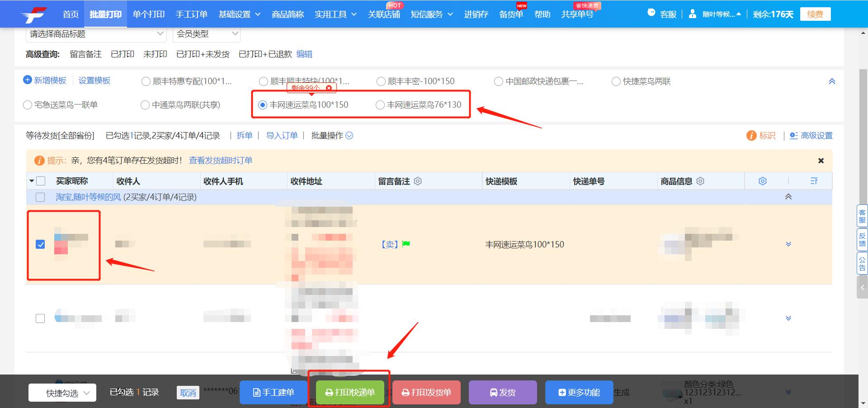Image resolution: width=868 pixels, height=408 pixels.
Task: Click the 取消 button in the bottom bar
Action: [188, 393]
